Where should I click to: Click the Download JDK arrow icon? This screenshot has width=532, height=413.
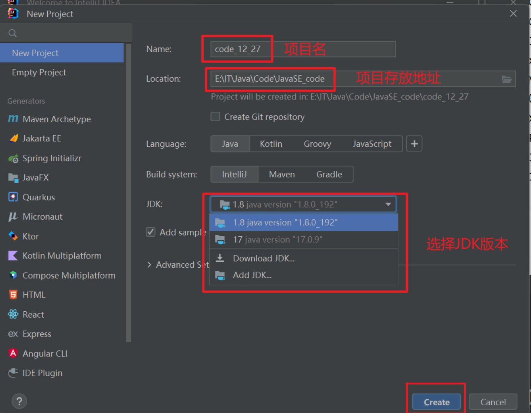click(x=220, y=258)
